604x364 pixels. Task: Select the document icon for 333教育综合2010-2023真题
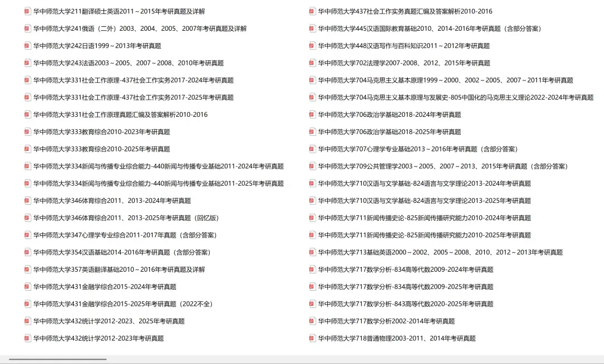[x=27, y=132]
